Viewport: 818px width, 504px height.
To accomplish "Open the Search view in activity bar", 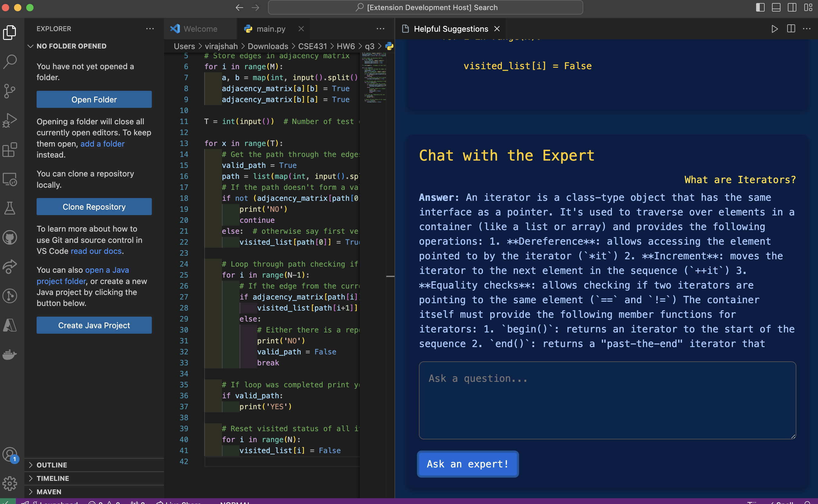I will coord(10,62).
